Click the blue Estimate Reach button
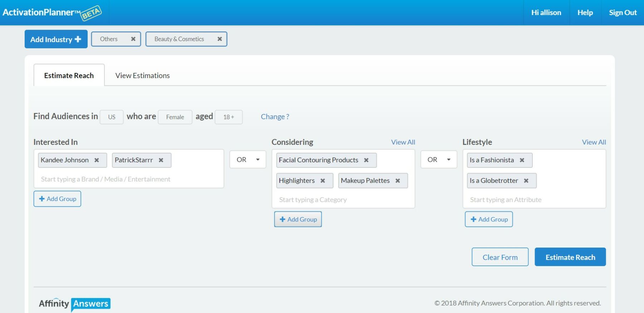 570,257
